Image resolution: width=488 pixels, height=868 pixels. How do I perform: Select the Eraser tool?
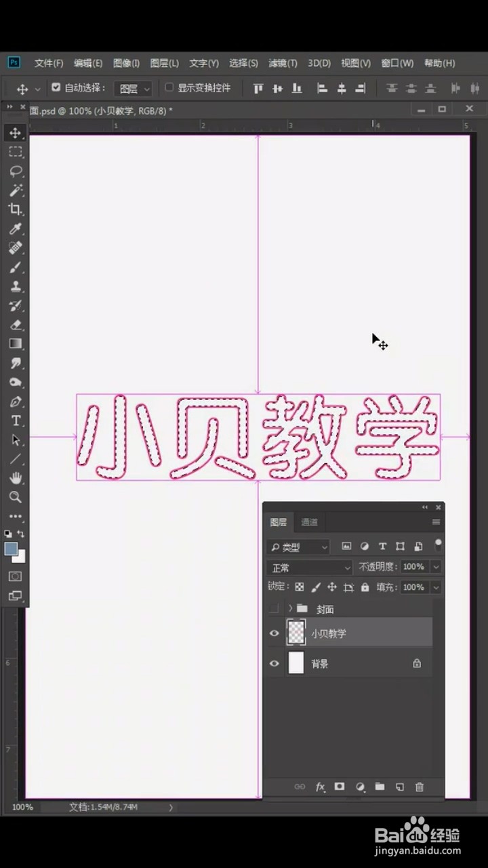click(x=16, y=325)
